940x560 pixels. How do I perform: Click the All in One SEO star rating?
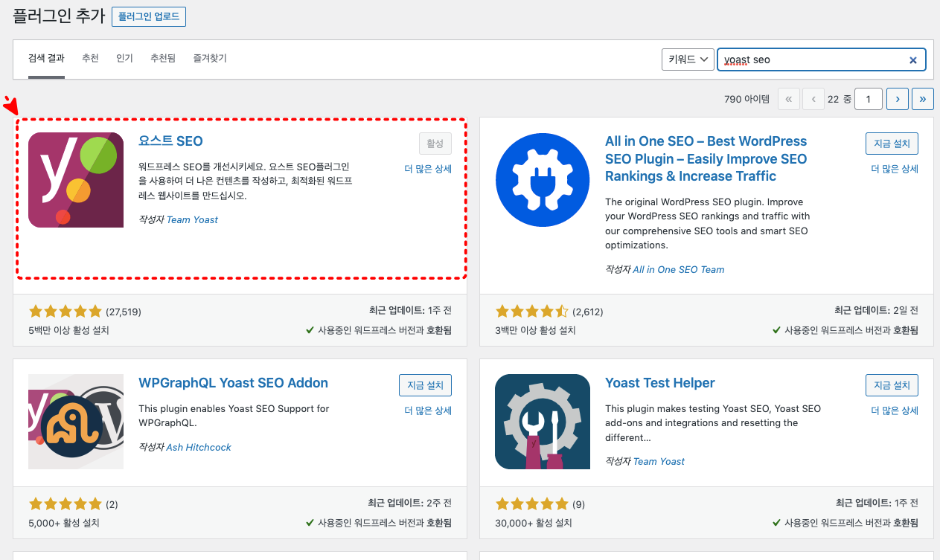tap(531, 312)
